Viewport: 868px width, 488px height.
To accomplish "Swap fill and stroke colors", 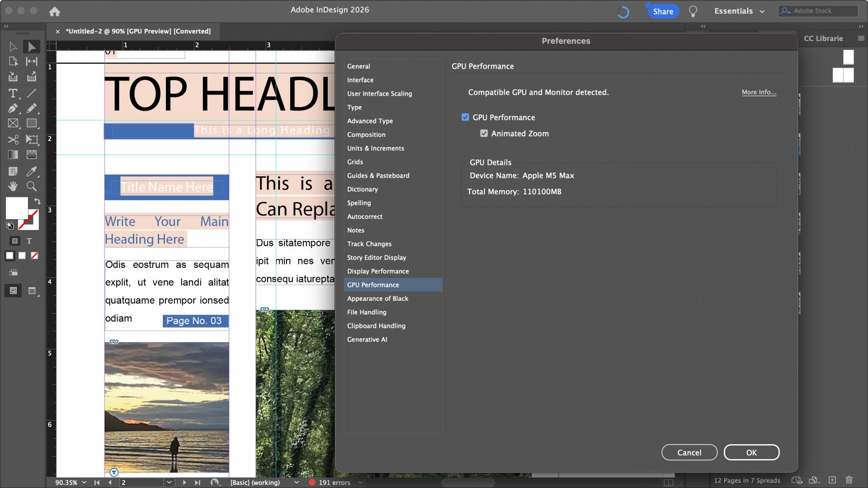I will click(x=37, y=201).
